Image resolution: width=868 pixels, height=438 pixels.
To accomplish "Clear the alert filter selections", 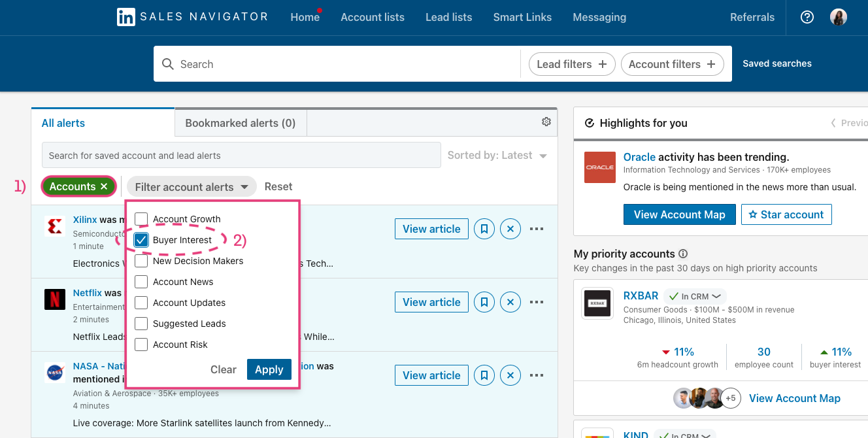I will (x=224, y=369).
